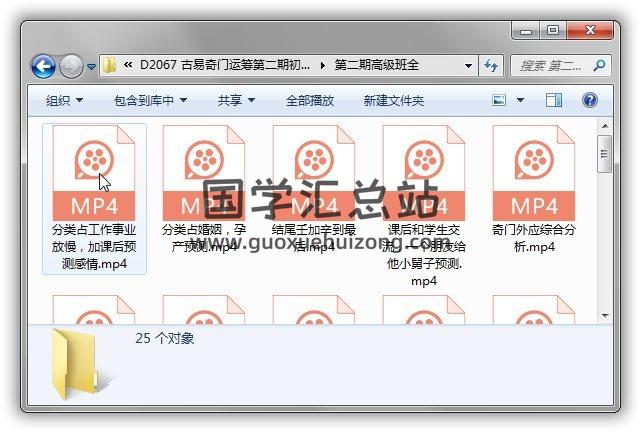The height and width of the screenshot is (433, 641).
Task: Expand the hidden breadcrumb chevron «
Action: tap(128, 65)
